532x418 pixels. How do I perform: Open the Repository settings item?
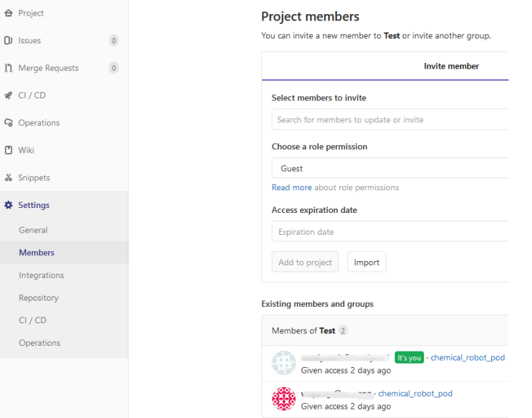(39, 298)
